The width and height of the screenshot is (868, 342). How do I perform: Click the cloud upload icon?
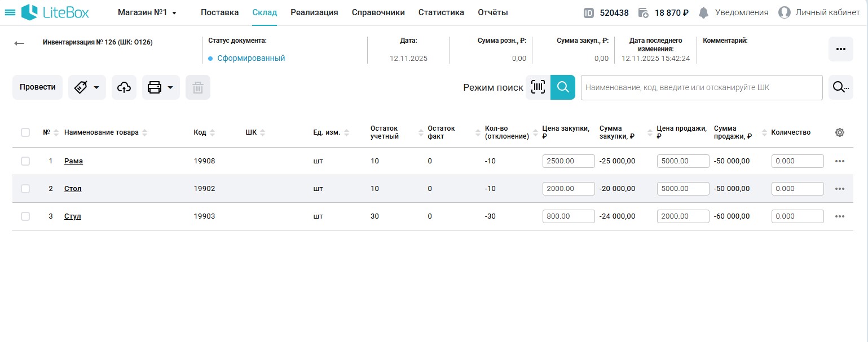point(124,87)
